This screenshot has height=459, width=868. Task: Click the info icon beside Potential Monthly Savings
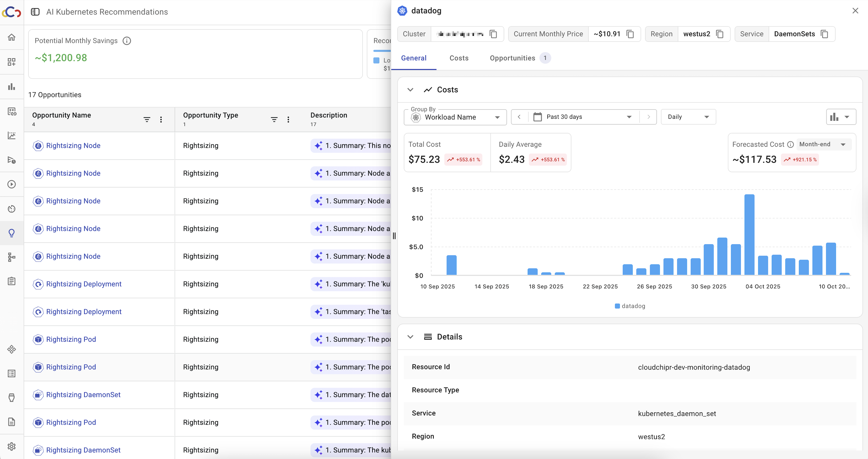click(x=127, y=41)
